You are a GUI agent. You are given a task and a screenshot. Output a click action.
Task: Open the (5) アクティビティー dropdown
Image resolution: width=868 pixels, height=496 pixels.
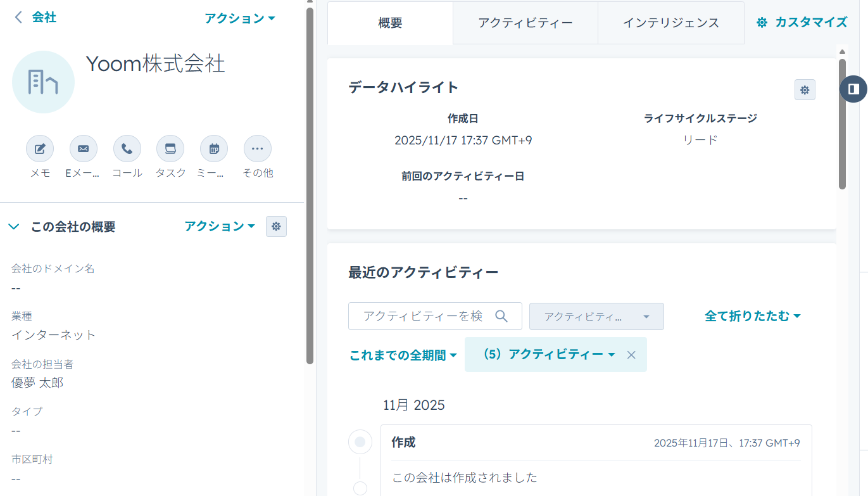tap(548, 355)
